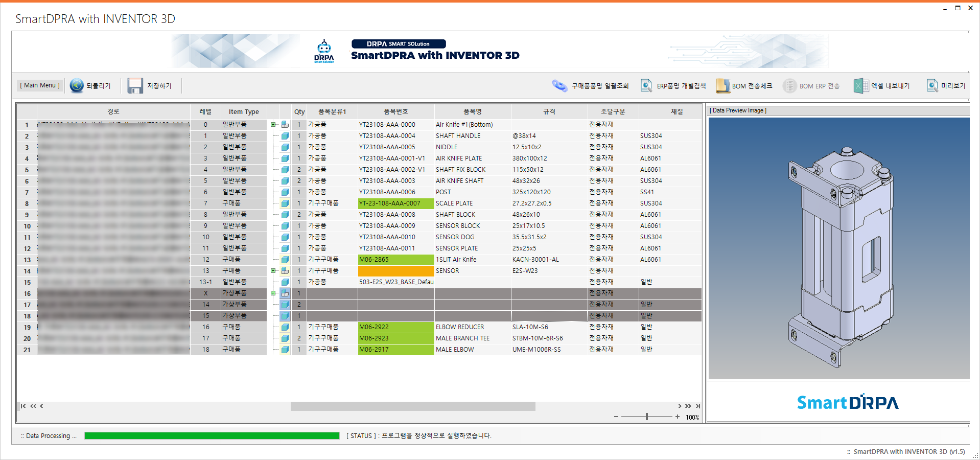Click the 품목번호 column header
The width and height of the screenshot is (980, 460).
pos(396,111)
